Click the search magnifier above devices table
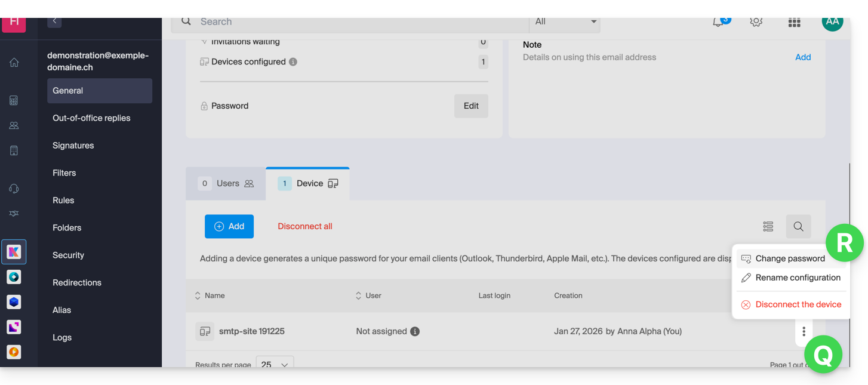Screen dimensions: 868x385 [798, 227]
